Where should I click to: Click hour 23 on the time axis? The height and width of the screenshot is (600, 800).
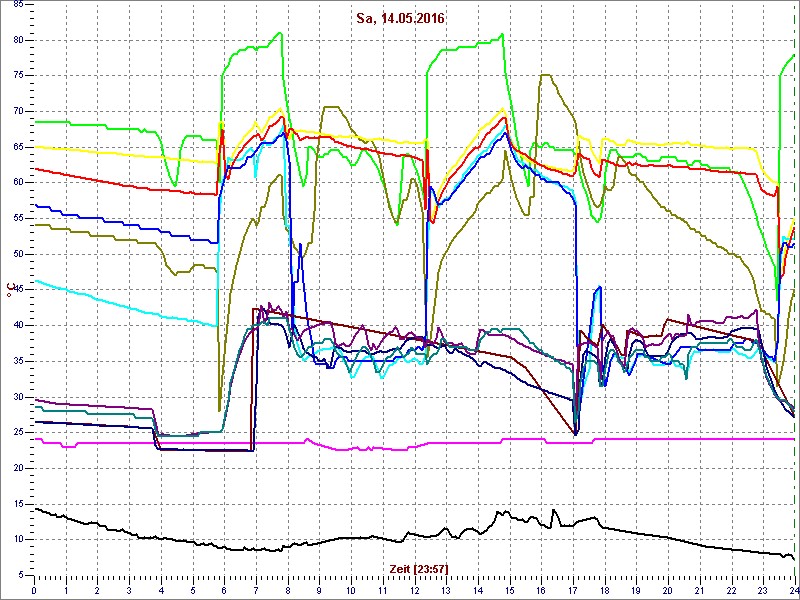(x=763, y=590)
